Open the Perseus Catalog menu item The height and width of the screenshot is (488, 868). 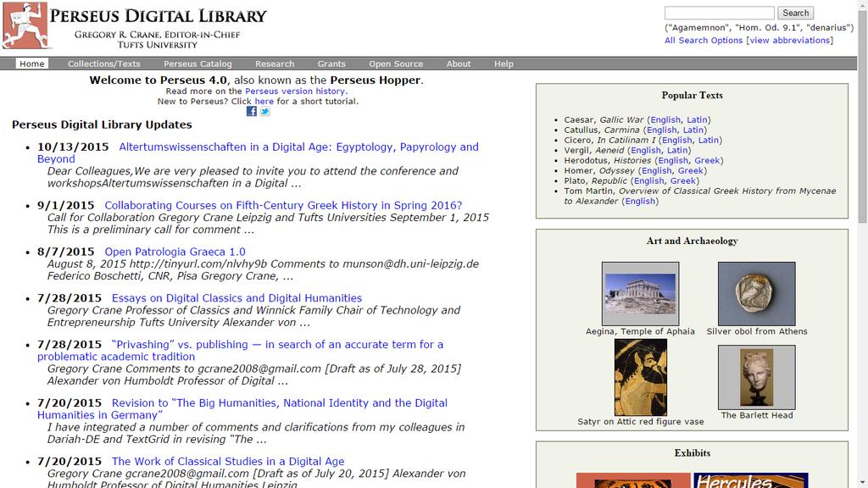click(x=198, y=64)
